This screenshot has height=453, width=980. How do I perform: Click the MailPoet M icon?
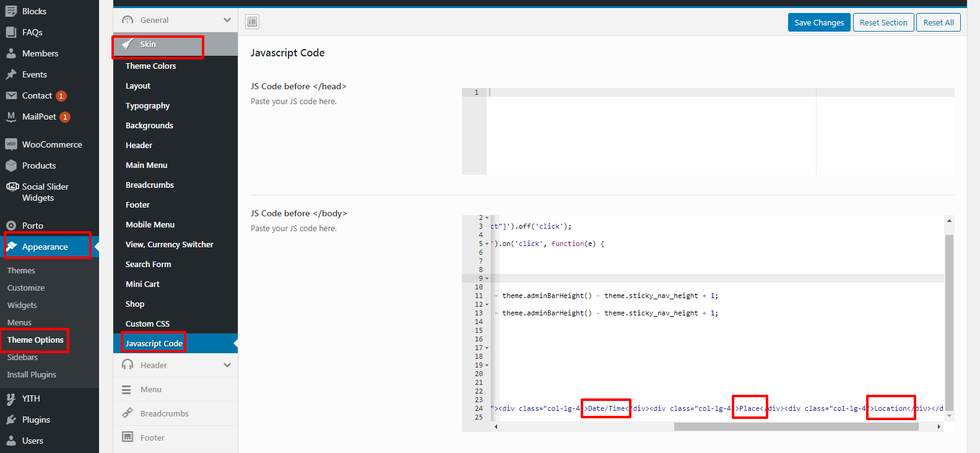[11, 117]
